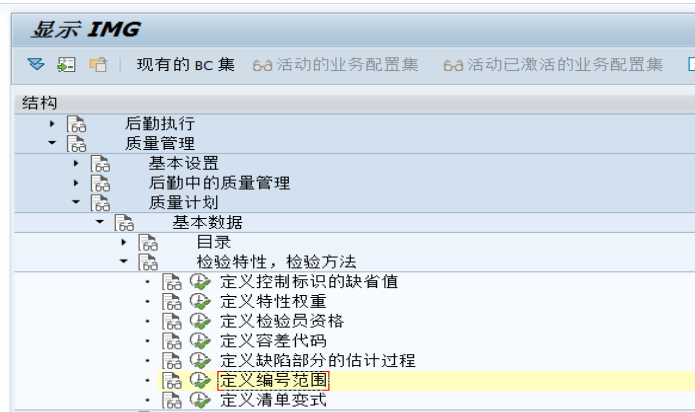
Task: Open documentation icon for 定义容差代码
Action: coord(172,341)
